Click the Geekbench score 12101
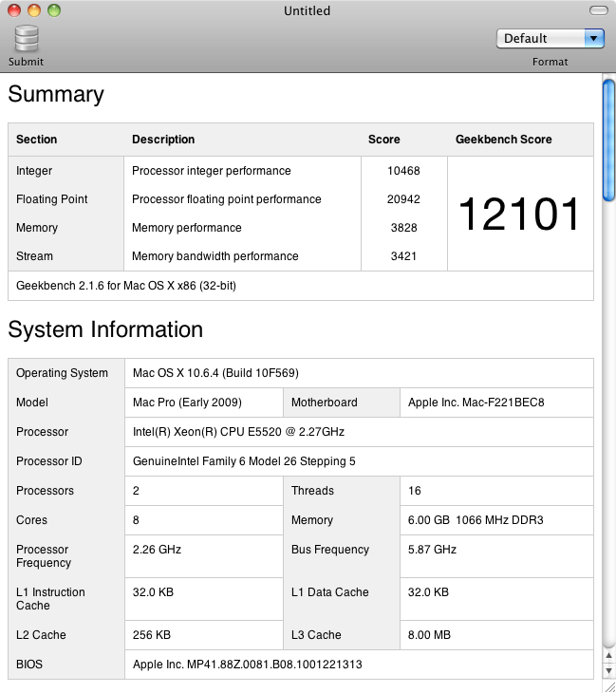Viewport: 616px width, 693px height. point(519,214)
